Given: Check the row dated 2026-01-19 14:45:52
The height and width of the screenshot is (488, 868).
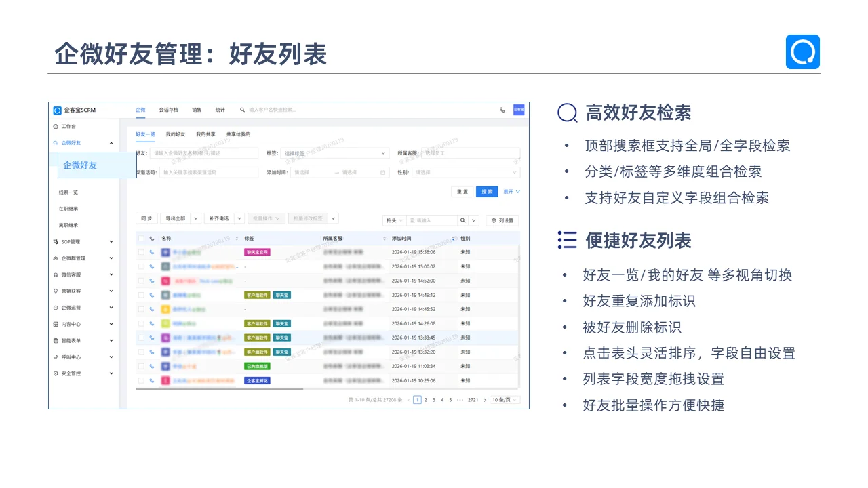Looking at the screenshot, I should (x=141, y=309).
